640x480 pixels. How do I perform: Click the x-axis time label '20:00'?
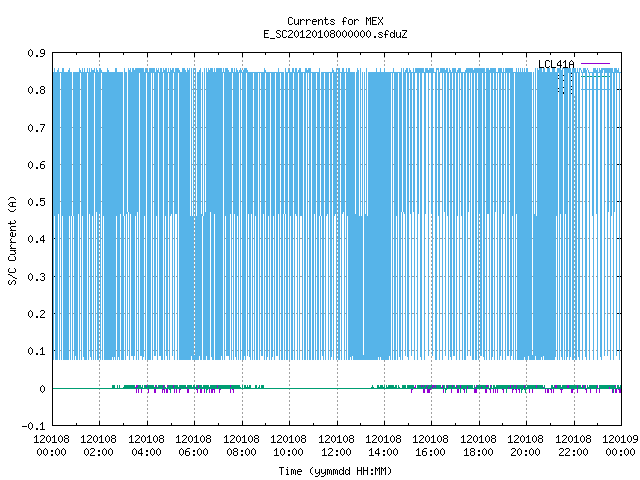click(x=525, y=452)
